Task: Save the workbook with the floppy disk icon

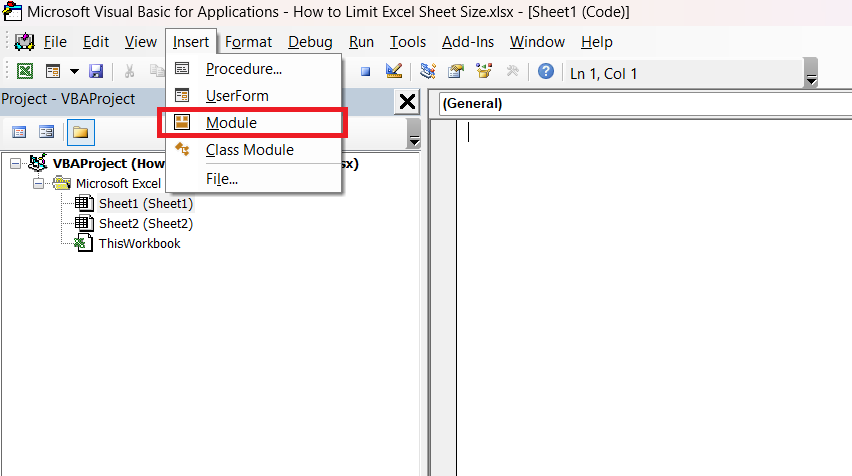Action: tap(96, 71)
